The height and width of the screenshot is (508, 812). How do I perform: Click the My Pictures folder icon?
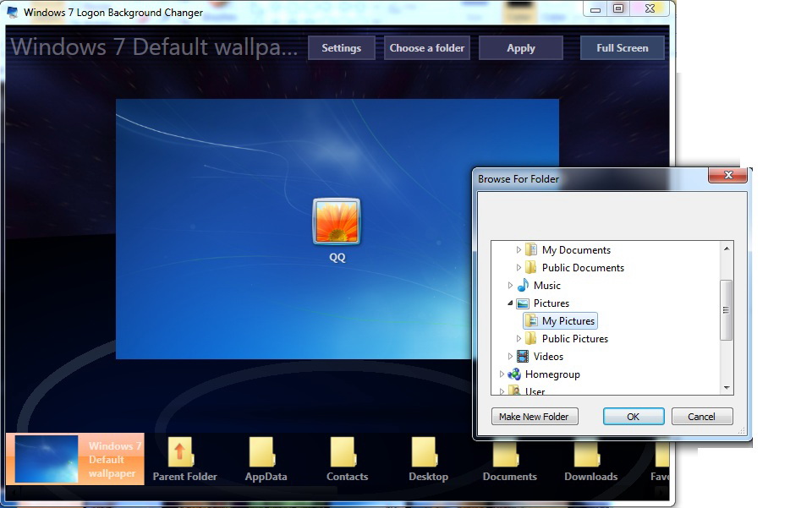(x=531, y=320)
